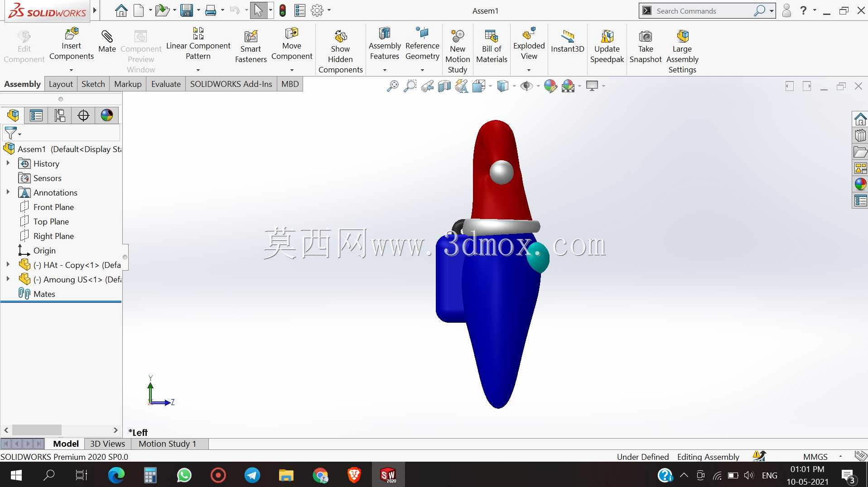Open the DisplayManager tab icon
Image resolution: width=868 pixels, height=487 pixels.
pyautogui.click(x=107, y=115)
